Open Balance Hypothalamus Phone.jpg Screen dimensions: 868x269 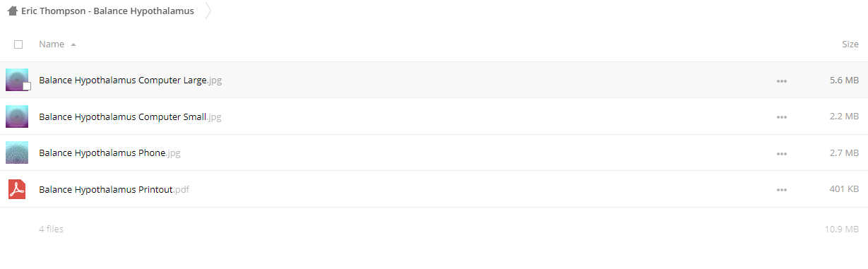[x=109, y=153]
